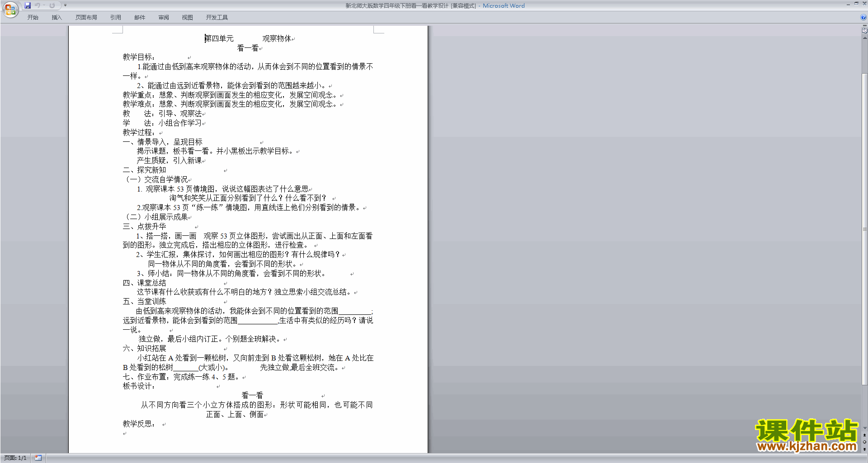The image size is (868, 463).
Task: Click the 教学反思： line
Action: (x=139, y=424)
